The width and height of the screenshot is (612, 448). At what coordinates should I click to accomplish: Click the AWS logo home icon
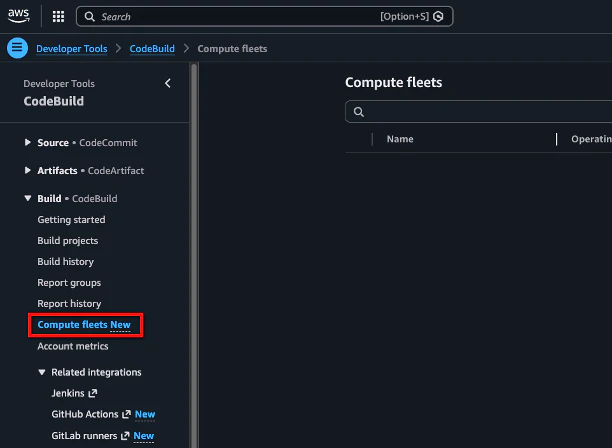18,16
